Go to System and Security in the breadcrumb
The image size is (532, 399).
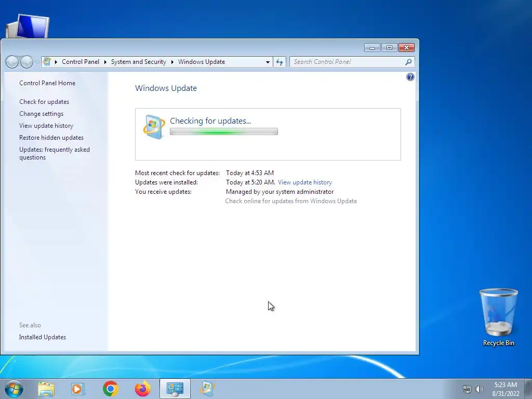click(138, 62)
